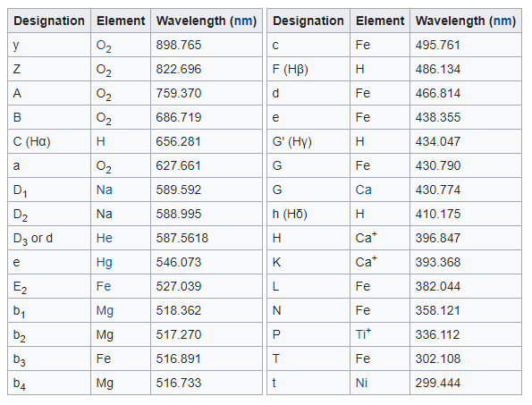The height and width of the screenshot is (405, 532).
Task: Open the He element link
Action: tap(104, 238)
